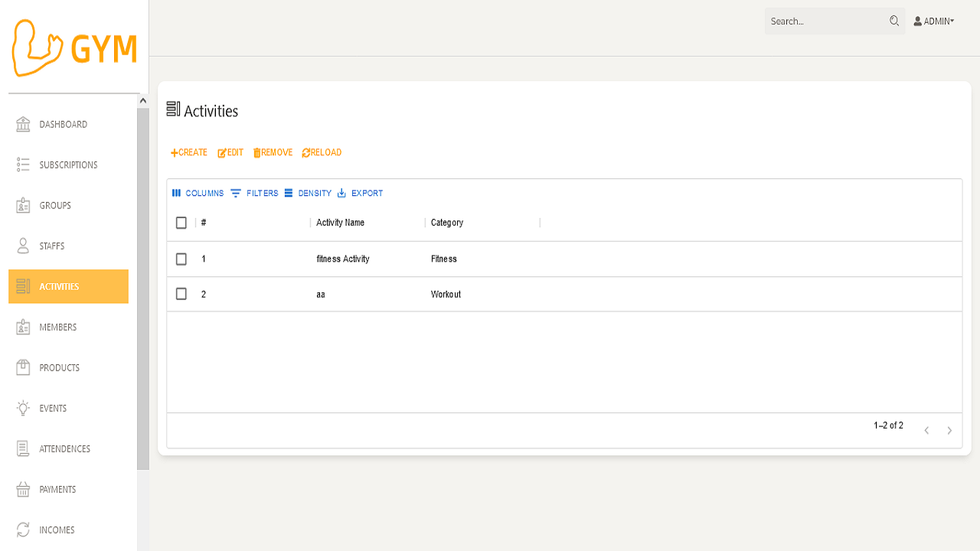Go to the Staffs section
Image resolution: width=980 pixels, height=551 pixels.
[52, 246]
